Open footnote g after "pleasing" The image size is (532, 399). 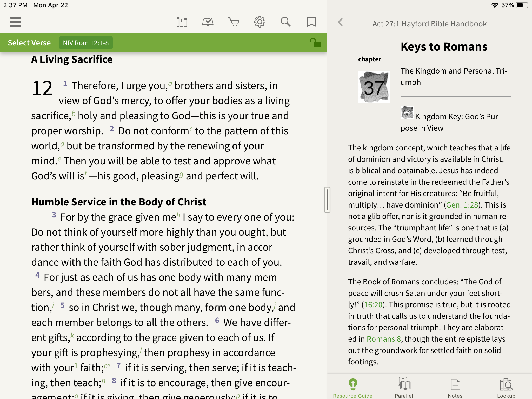pyautogui.click(x=181, y=174)
